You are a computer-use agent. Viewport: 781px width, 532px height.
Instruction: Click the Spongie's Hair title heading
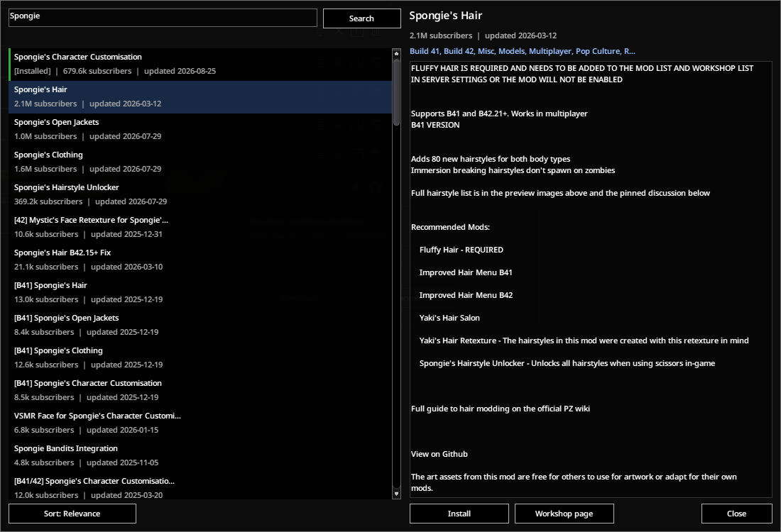pos(446,16)
